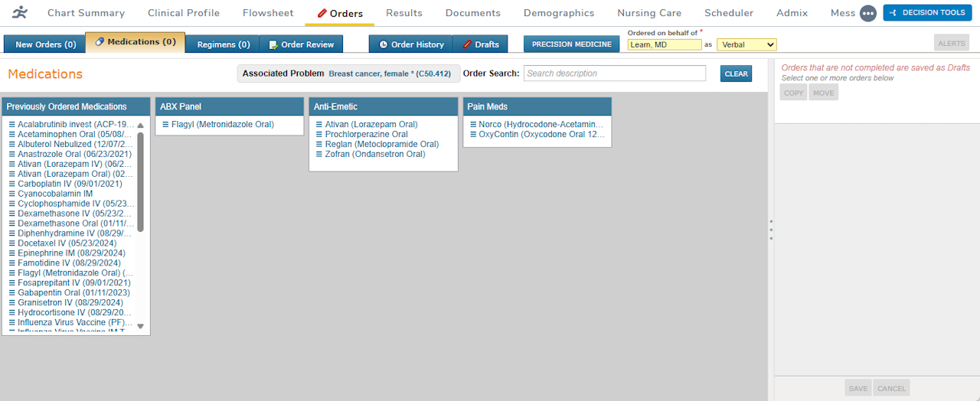The width and height of the screenshot is (980, 401).
Task: Open the more tabs ellipsis menu
Action: tap(867, 13)
